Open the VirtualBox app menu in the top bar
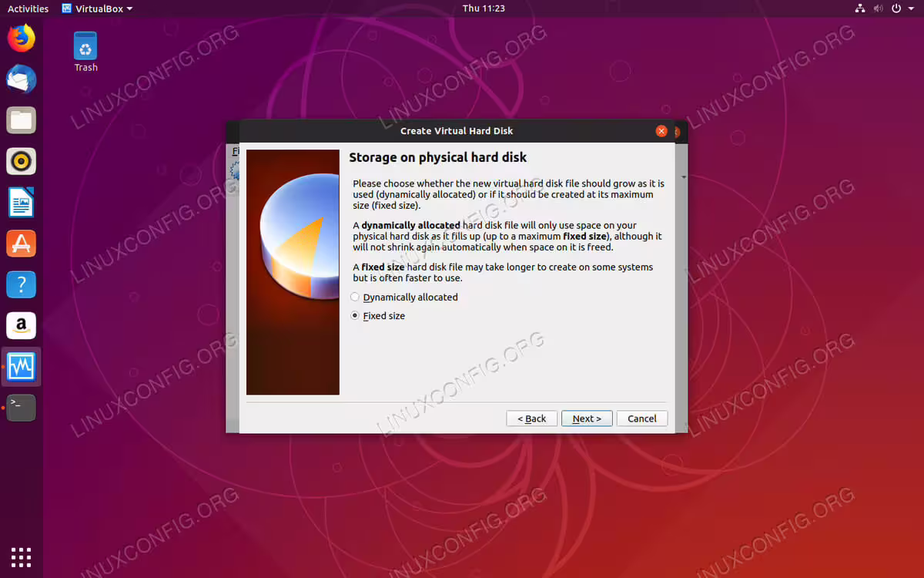Image resolution: width=924 pixels, height=578 pixels. [x=96, y=8]
